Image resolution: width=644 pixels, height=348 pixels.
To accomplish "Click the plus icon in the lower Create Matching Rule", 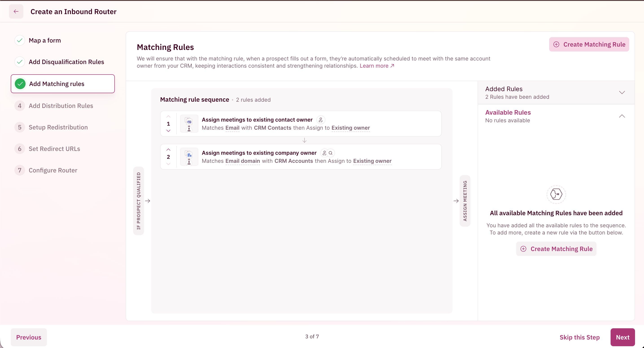I will point(523,249).
